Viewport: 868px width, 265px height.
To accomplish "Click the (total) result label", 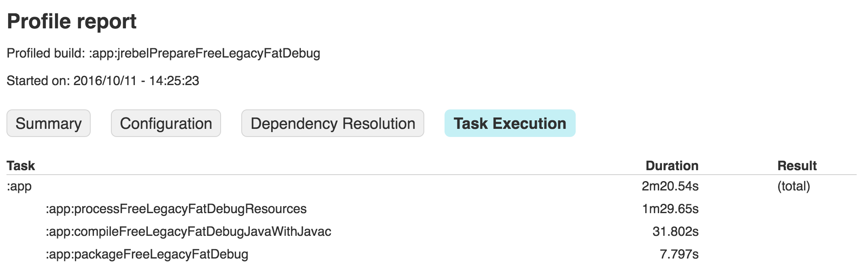I will 794,186.
